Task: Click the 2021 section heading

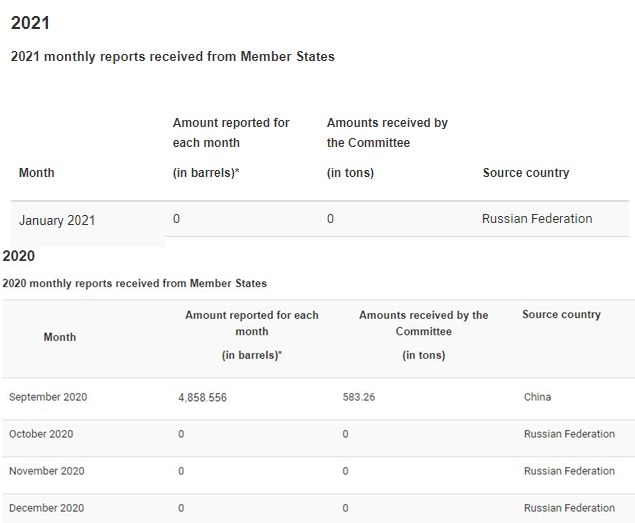Action: pos(30,23)
